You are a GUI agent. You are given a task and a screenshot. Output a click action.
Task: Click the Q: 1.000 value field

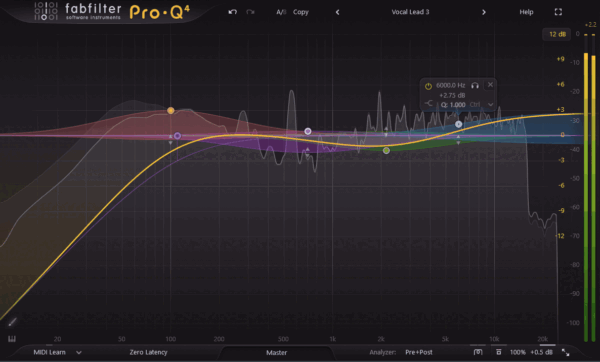[x=453, y=104]
